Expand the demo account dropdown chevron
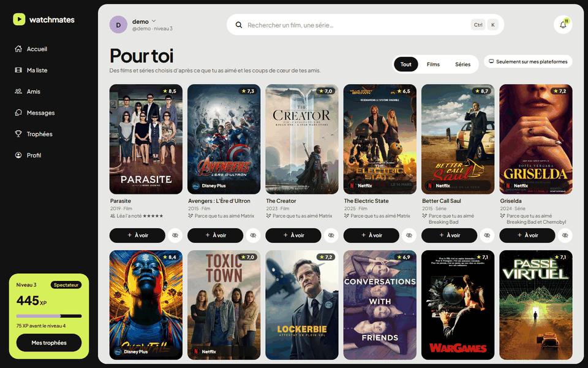This screenshot has height=368, width=588. 154,21
